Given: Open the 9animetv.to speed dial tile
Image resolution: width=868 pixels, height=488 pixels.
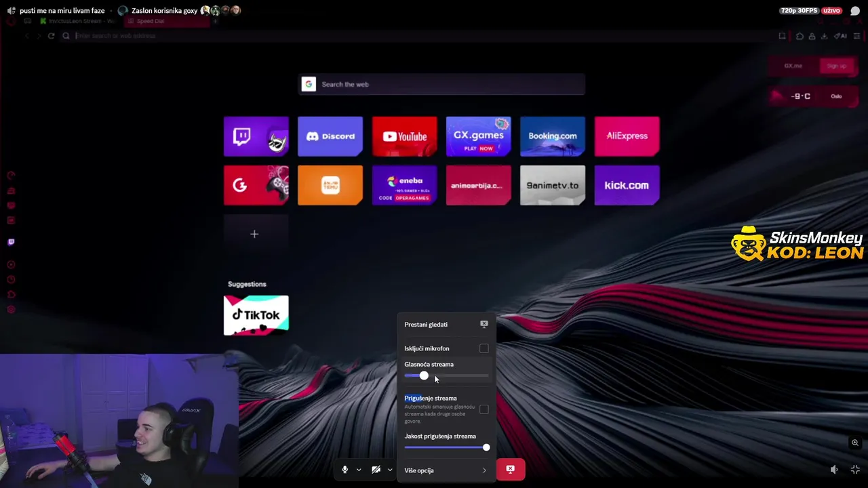Looking at the screenshot, I should (553, 185).
